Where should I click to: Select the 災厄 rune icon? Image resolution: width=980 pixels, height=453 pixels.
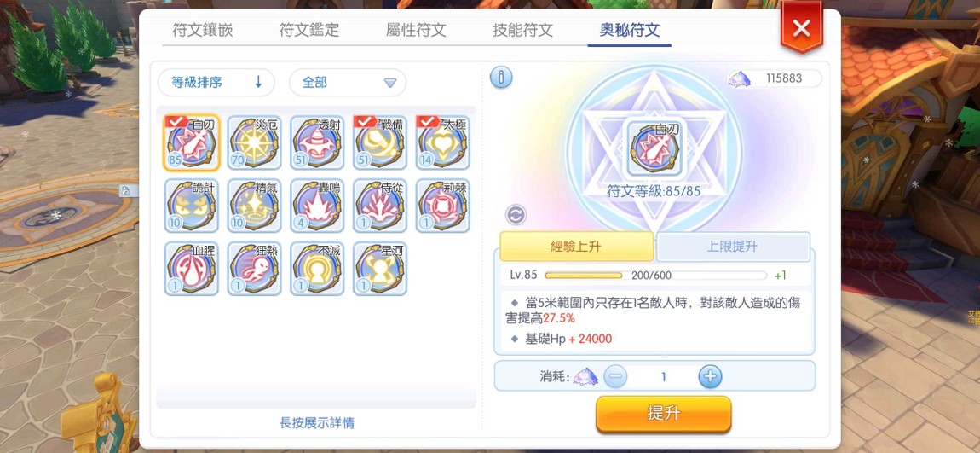[x=254, y=142]
